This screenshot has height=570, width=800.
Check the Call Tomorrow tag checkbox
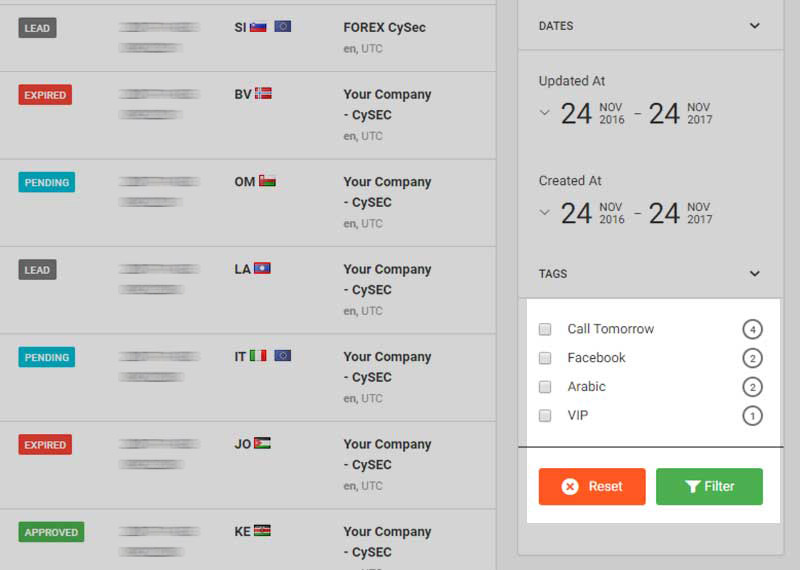coord(545,329)
